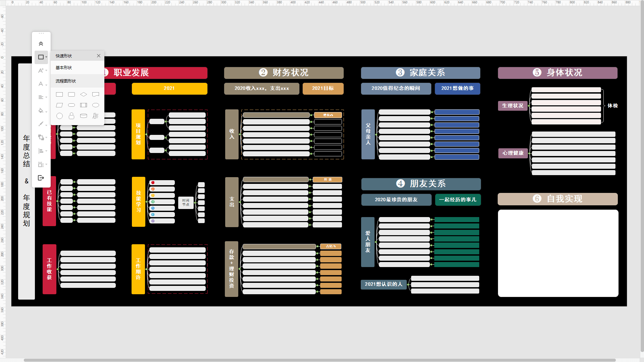Open the line color brush tool

click(x=41, y=124)
